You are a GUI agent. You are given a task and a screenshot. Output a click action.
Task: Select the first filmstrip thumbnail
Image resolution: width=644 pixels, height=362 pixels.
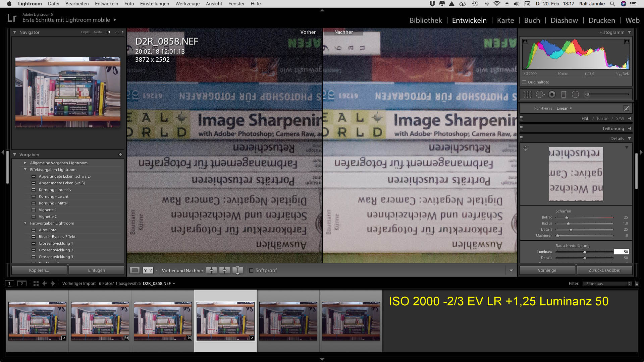37,321
